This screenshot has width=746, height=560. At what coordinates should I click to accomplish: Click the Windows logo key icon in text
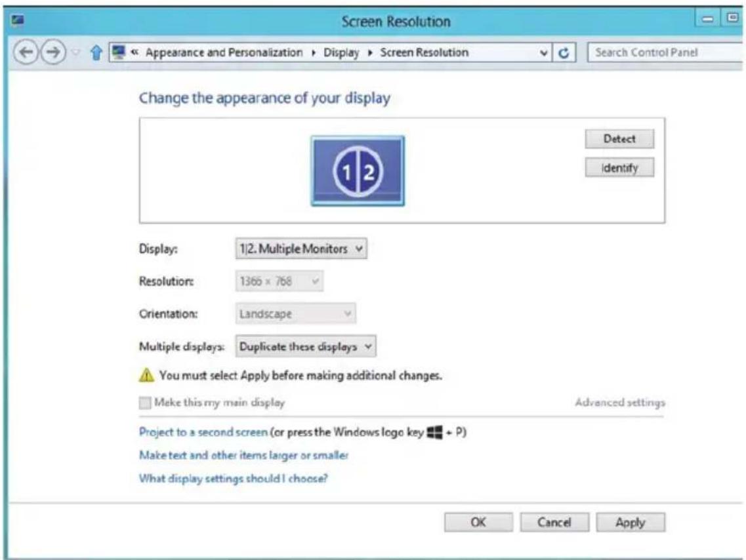click(x=434, y=433)
